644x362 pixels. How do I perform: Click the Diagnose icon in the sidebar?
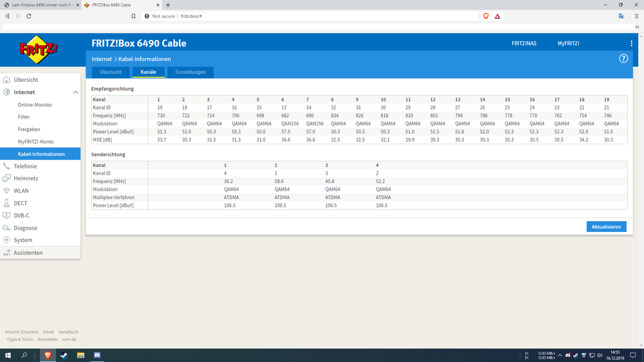click(6, 228)
